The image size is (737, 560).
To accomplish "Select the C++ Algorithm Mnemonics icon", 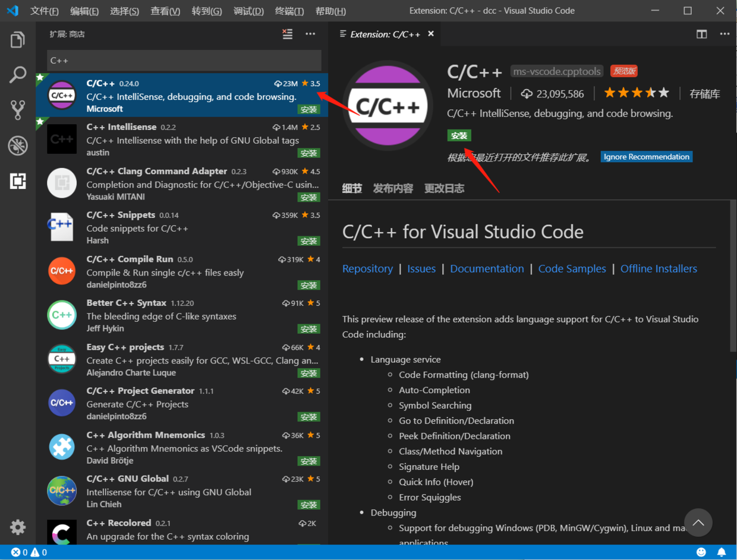I will pos(62,447).
